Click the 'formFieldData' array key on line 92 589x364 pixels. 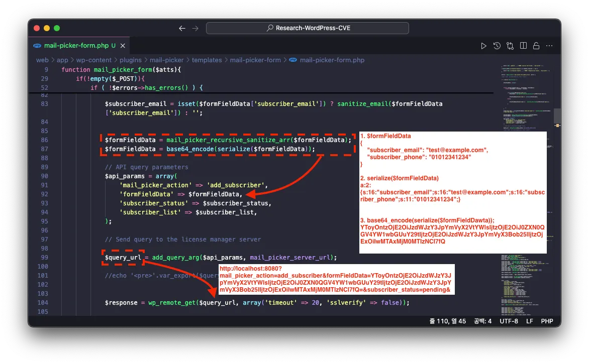147,194
